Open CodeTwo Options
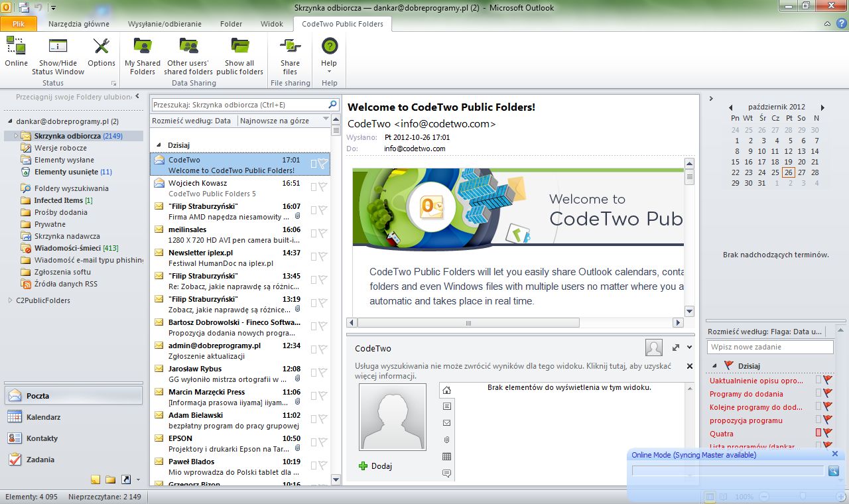This screenshot has width=849, height=504. coord(101,53)
